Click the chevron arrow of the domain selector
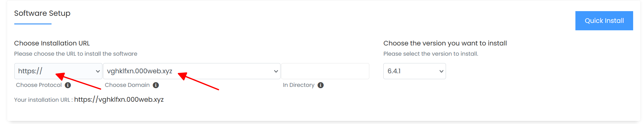Screen dimensions: 644x124 [x=276, y=71]
